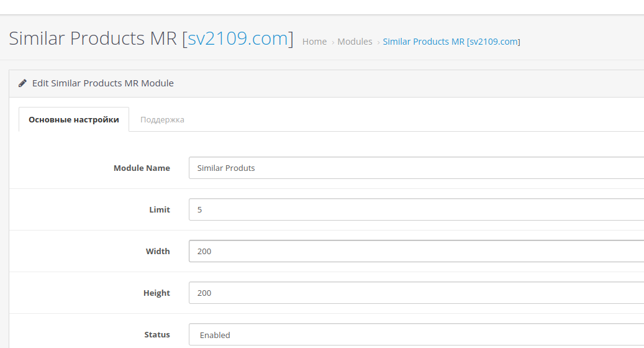Viewport: 644px width, 348px height.
Task: Click the Limit label
Action: (x=160, y=209)
